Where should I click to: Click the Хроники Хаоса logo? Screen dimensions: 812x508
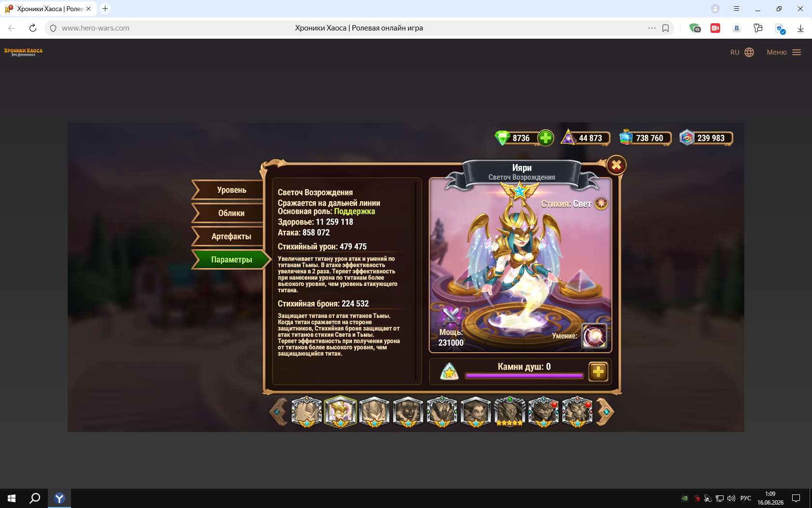[x=23, y=52]
